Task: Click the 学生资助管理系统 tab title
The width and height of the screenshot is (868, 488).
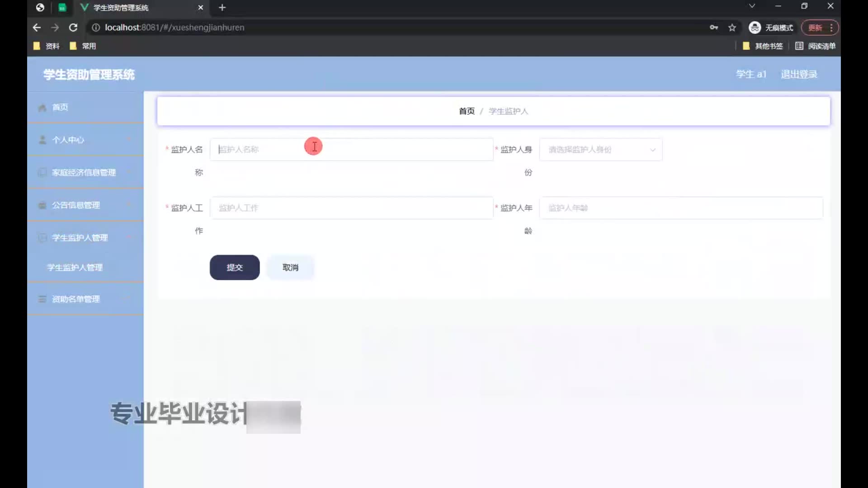Action: 121,8
